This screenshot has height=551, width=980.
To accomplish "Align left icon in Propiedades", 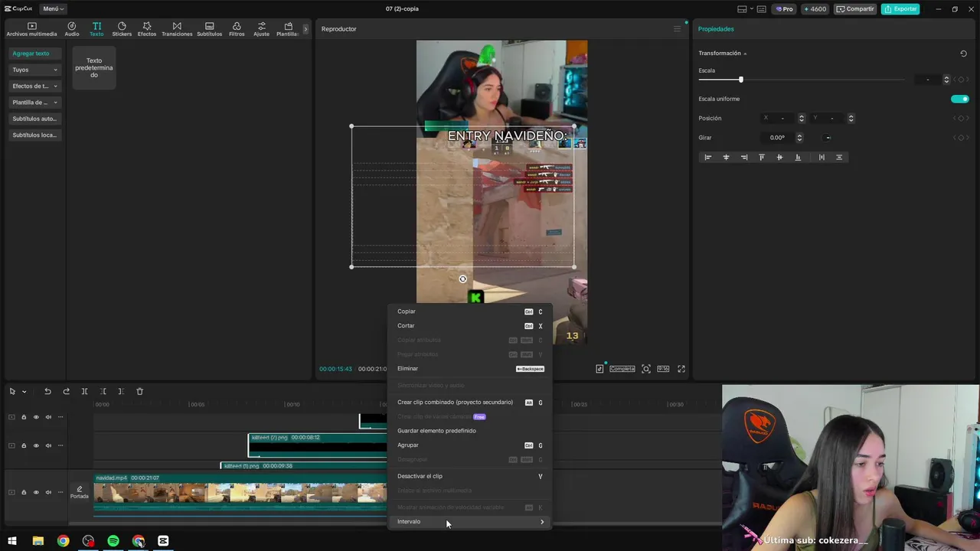I will pyautogui.click(x=708, y=158).
